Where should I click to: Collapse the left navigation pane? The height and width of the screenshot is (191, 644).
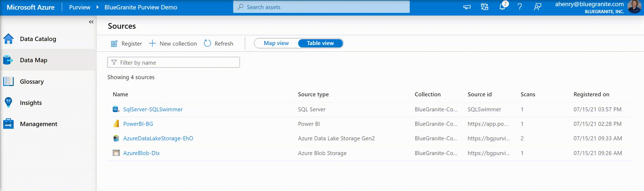(x=91, y=22)
